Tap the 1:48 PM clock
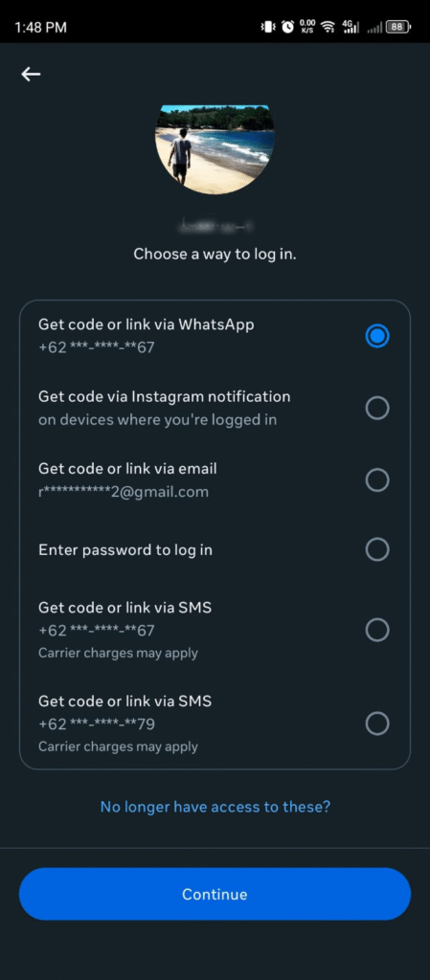The image size is (430, 980). click(x=40, y=28)
